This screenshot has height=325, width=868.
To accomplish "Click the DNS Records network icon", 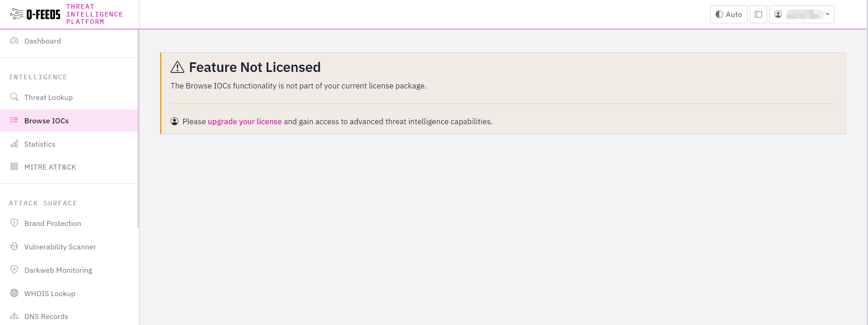I will coord(14,316).
